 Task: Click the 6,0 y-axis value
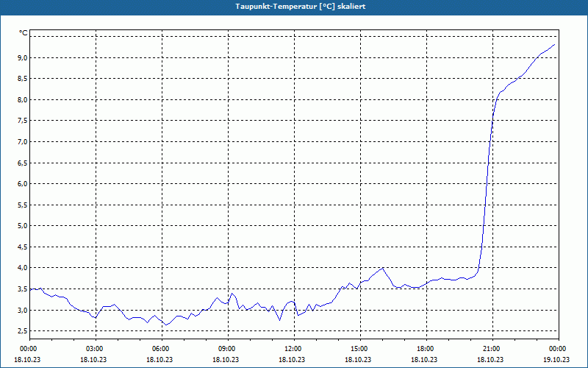tap(23, 183)
